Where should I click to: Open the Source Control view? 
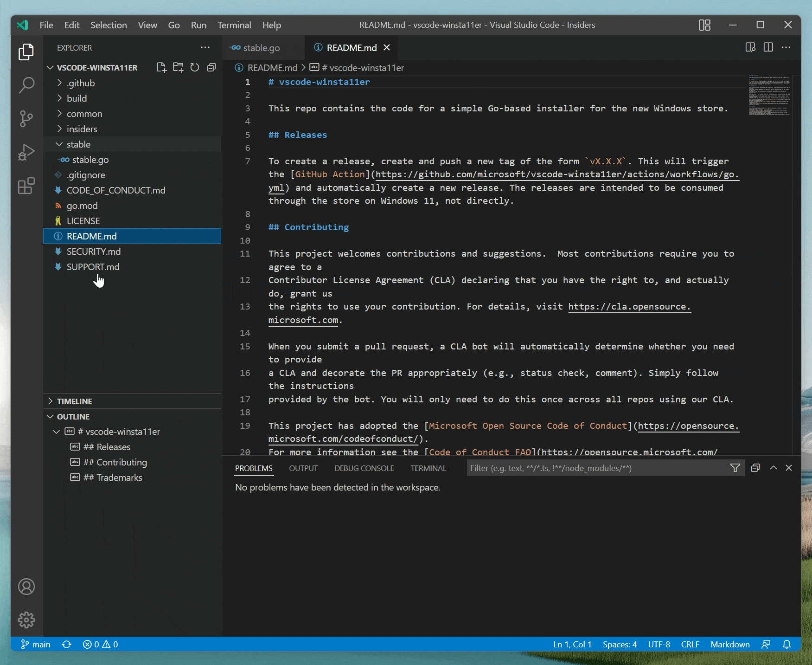pos(26,119)
